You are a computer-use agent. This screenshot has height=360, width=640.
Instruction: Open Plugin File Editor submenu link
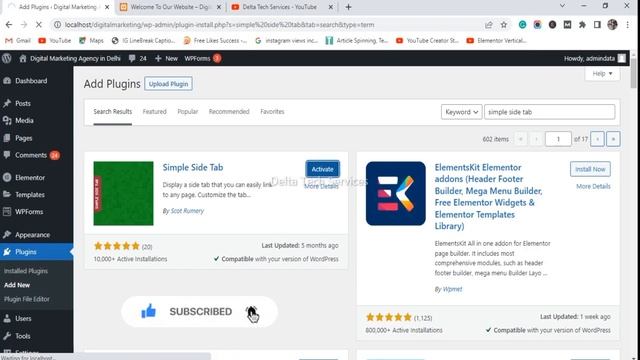click(27, 299)
